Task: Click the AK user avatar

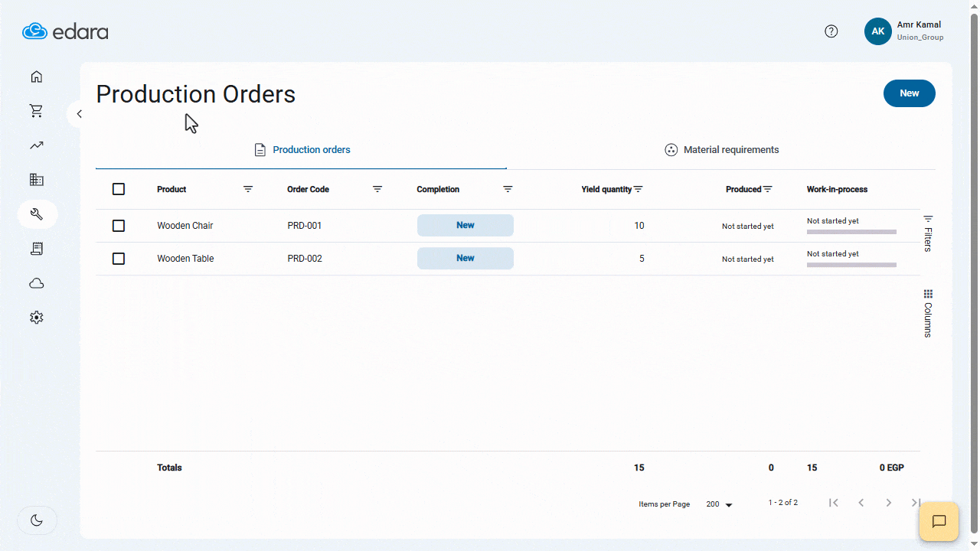Action: 878,31
